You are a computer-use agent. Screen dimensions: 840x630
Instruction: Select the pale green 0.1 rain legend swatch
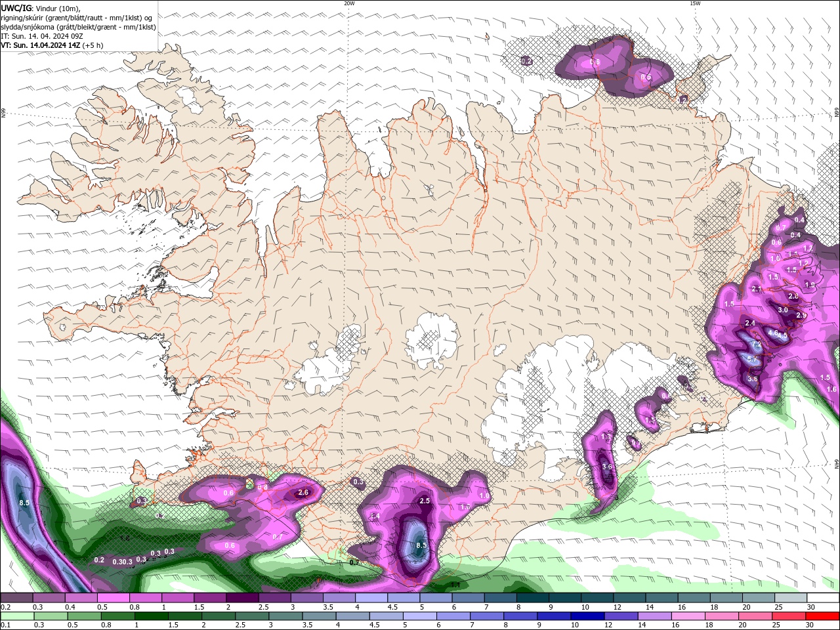(16, 616)
